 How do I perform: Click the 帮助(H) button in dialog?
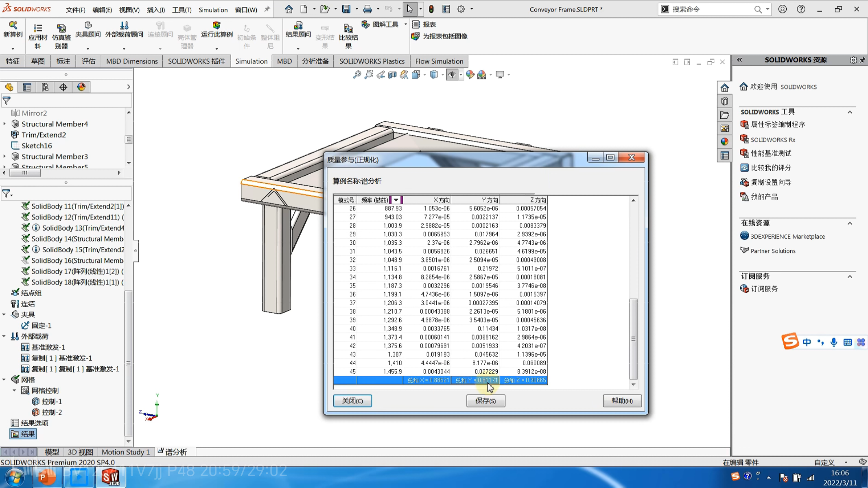tap(622, 401)
